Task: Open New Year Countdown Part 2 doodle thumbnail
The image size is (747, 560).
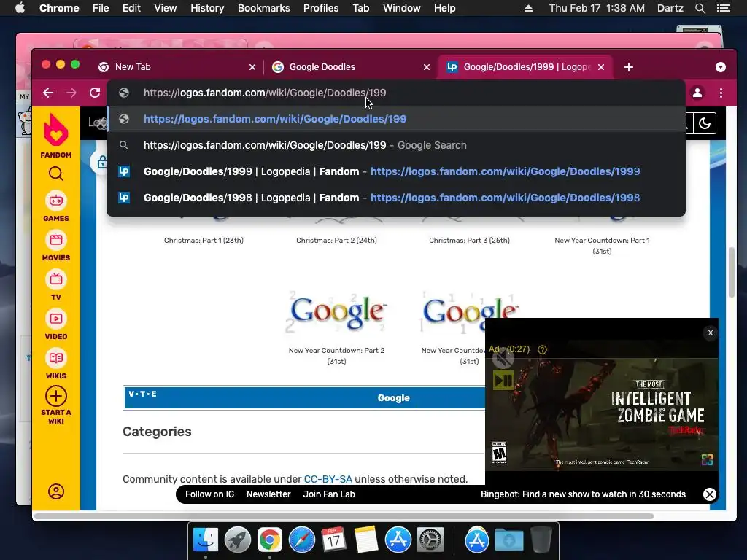Action: tap(337, 312)
